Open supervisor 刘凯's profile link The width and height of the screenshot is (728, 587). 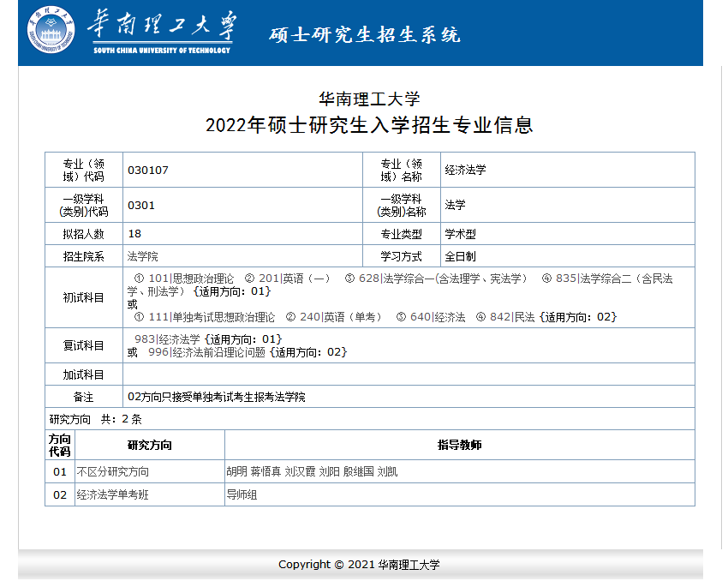[x=387, y=472]
